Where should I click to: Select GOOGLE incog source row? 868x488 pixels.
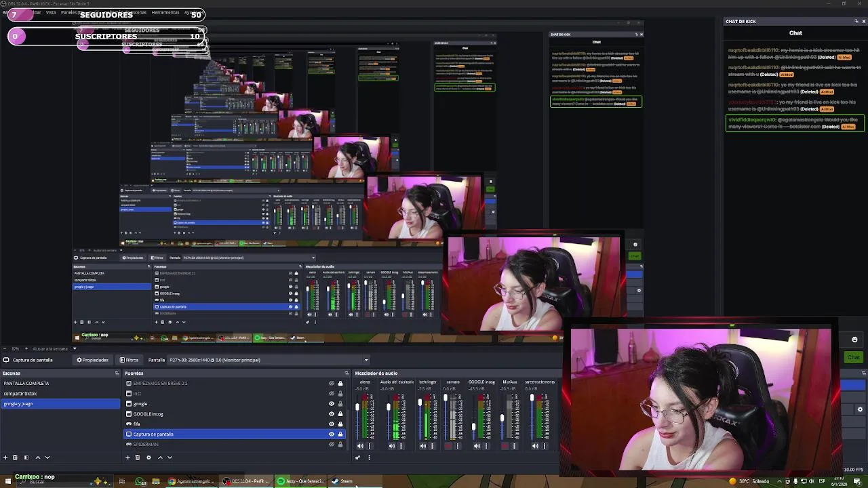[x=235, y=414]
